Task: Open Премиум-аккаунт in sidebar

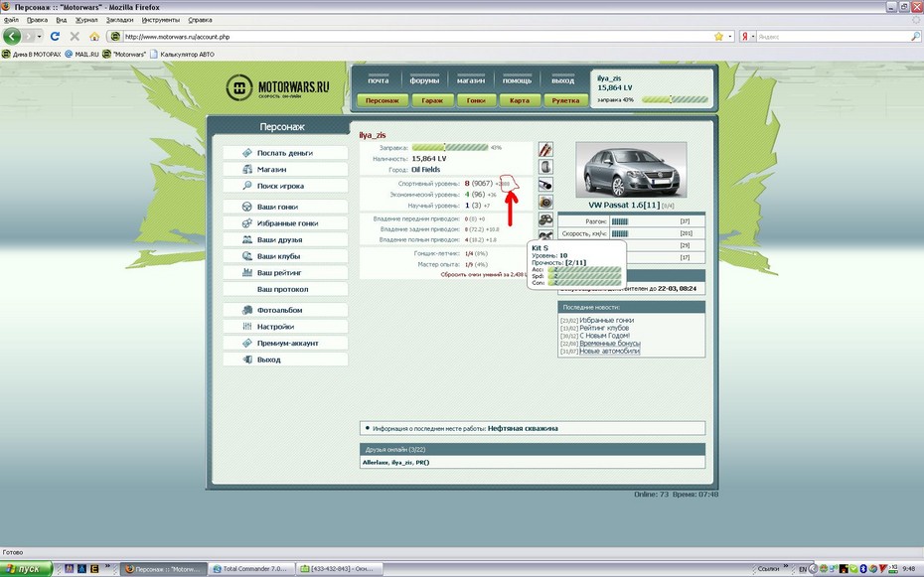Action: pos(285,344)
